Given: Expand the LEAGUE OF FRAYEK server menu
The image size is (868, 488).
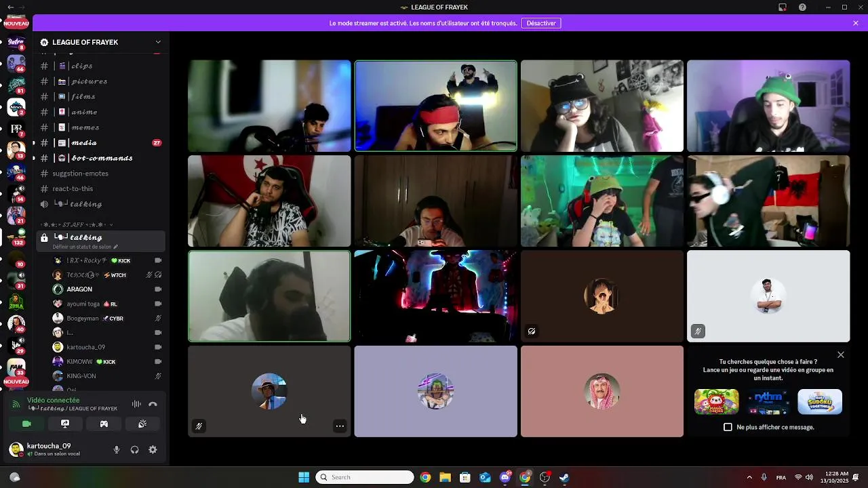Looking at the screenshot, I should (x=158, y=42).
